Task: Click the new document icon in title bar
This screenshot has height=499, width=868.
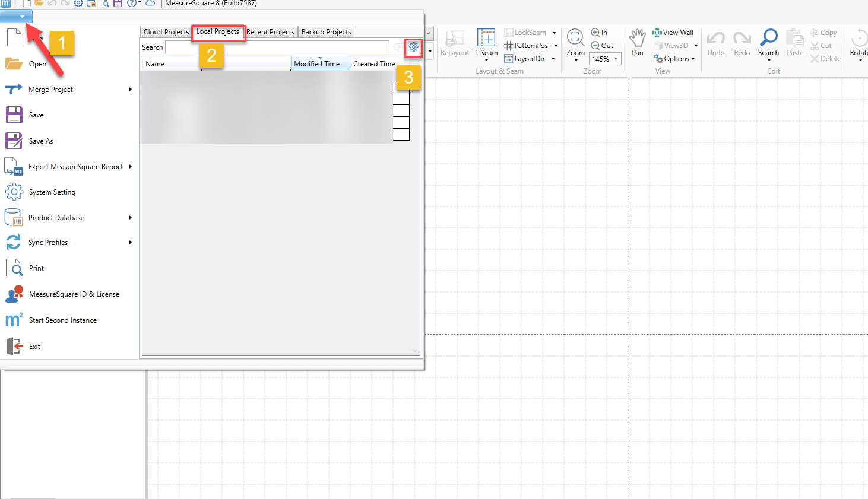Action: (x=27, y=4)
